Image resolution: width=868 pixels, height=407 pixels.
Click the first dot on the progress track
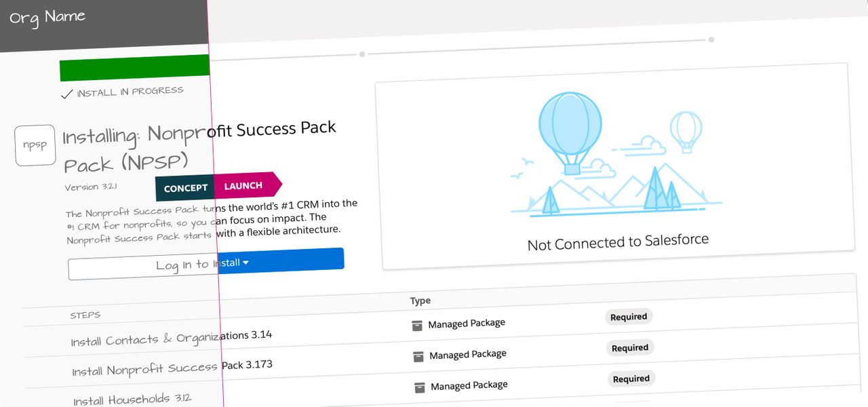[362, 54]
